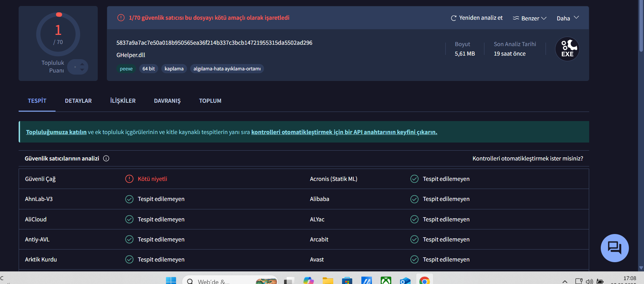Switch to the TESPİT tab
This screenshot has height=284, width=644.
tap(37, 101)
